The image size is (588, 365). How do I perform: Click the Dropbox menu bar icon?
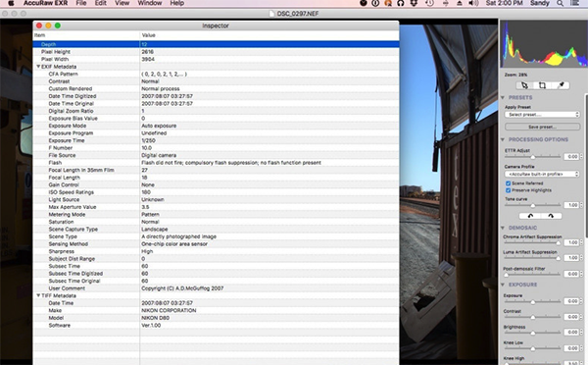click(x=414, y=3)
